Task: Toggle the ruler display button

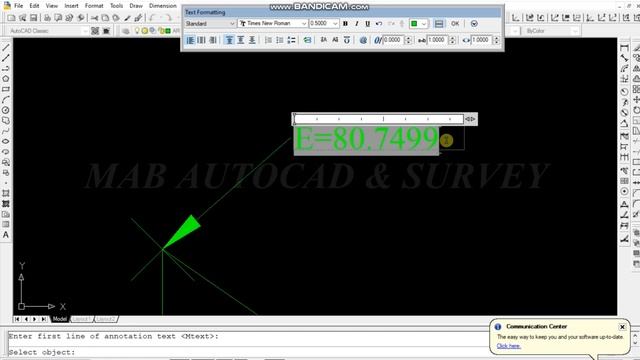Action: [439, 24]
